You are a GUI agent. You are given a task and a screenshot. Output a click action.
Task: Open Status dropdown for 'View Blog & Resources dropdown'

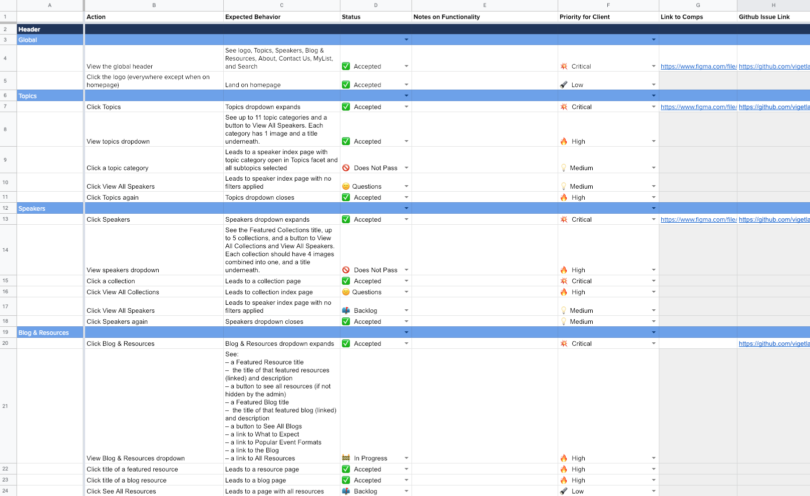click(406, 458)
